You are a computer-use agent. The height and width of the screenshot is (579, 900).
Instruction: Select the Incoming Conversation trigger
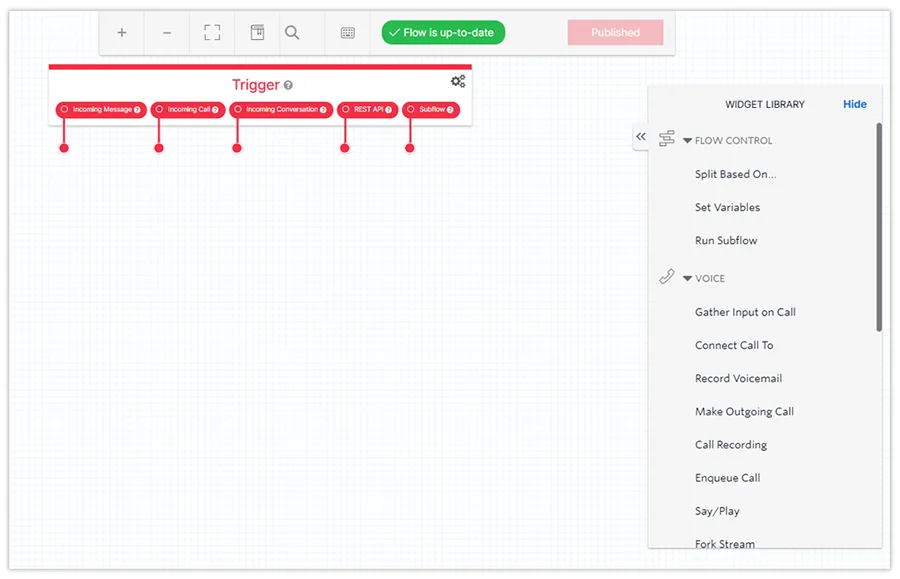pyautogui.click(x=281, y=110)
